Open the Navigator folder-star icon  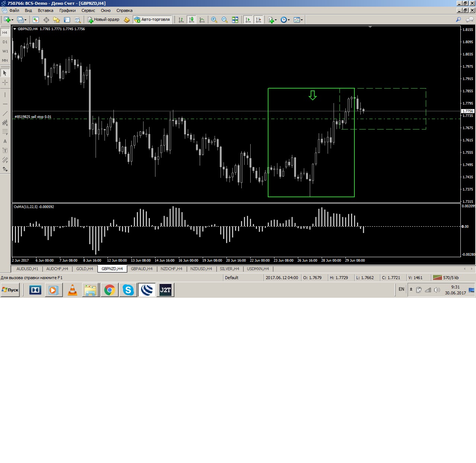click(x=57, y=20)
